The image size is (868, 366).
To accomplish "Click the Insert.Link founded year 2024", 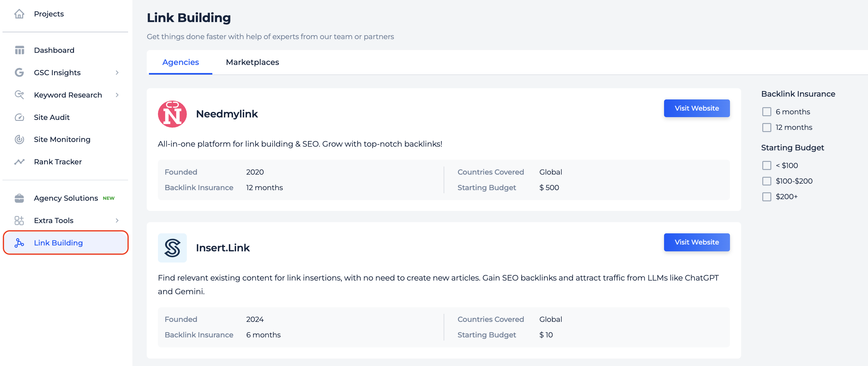I will tap(255, 319).
